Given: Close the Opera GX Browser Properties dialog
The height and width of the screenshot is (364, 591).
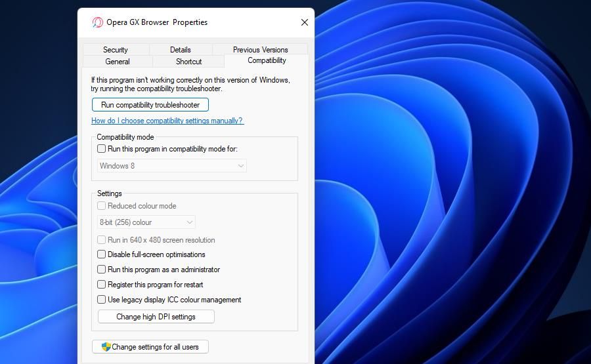Looking at the screenshot, I should pyautogui.click(x=305, y=22).
